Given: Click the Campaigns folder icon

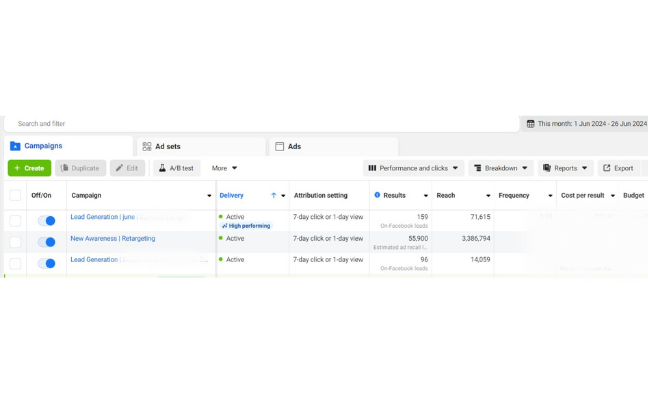Looking at the screenshot, I should (16, 146).
